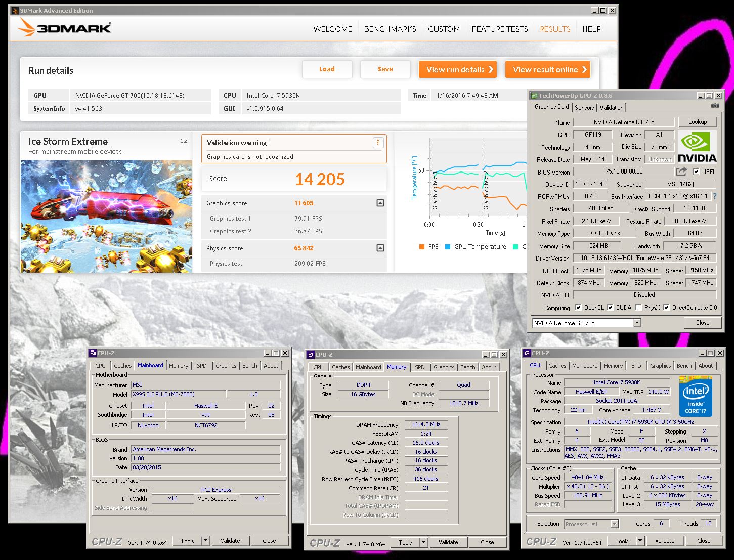Click CPU-Z Memory window title icon
The width and height of the screenshot is (734, 560).
coord(311,355)
